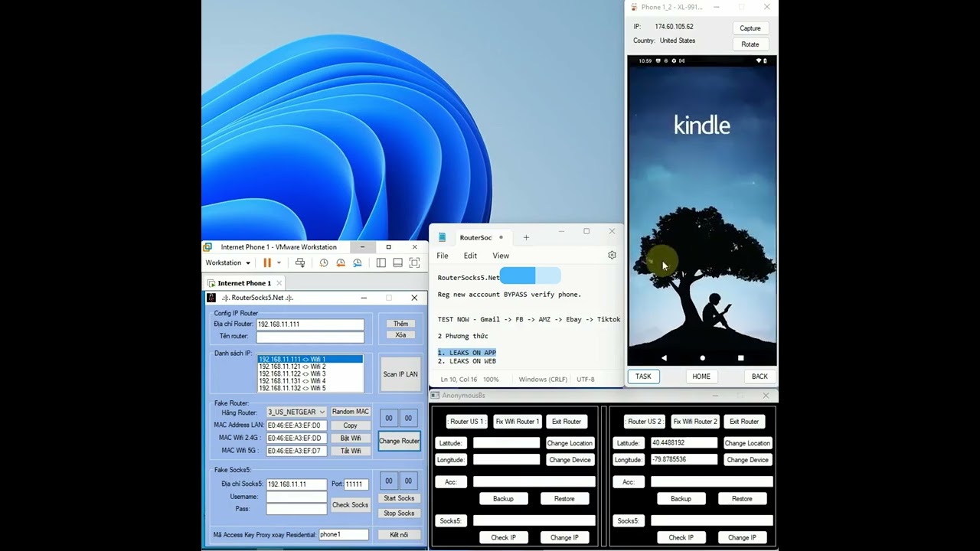Click Change Device beside Longitude -79.8785536
The image size is (980, 551).
point(747,460)
